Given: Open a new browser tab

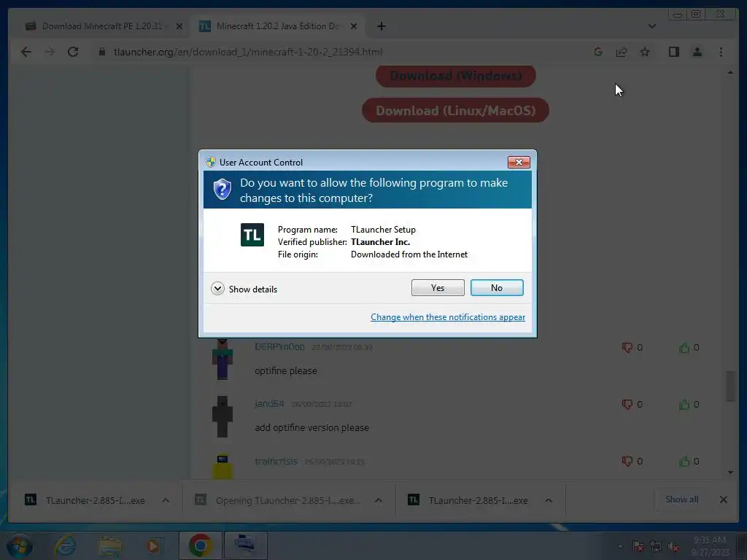Looking at the screenshot, I should point(381,26).
